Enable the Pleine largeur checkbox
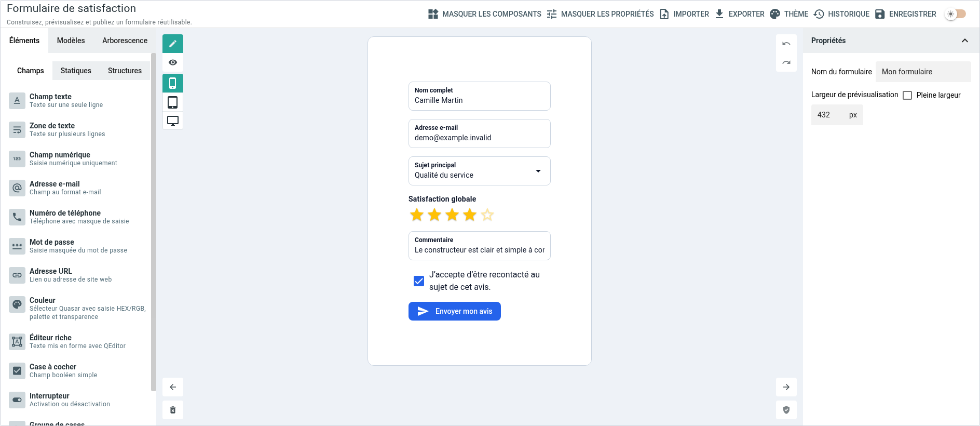 (x=907, y=95)
